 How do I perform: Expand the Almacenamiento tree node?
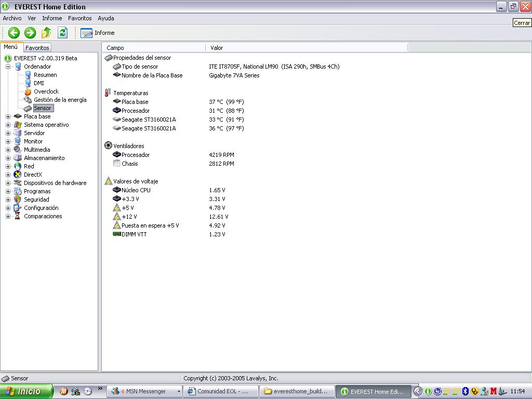(x=8, y=158)
